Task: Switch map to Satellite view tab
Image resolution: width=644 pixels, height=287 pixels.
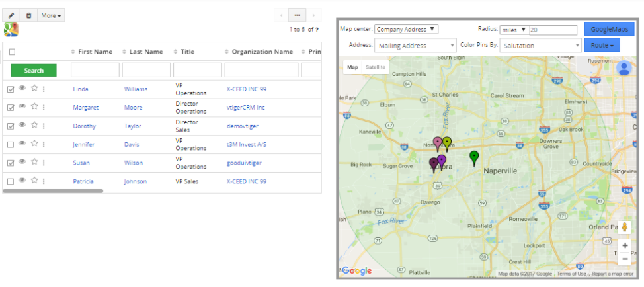Action: click(376, 67)
